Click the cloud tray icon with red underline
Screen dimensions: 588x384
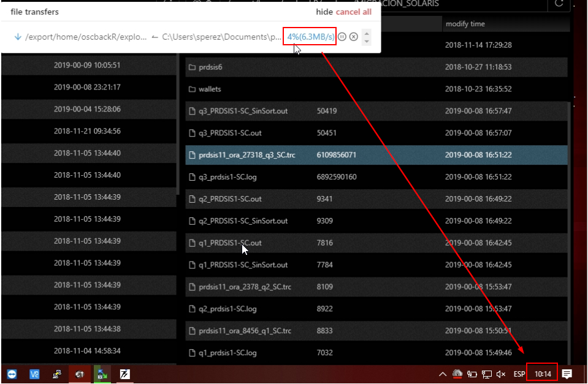point(457,374)
